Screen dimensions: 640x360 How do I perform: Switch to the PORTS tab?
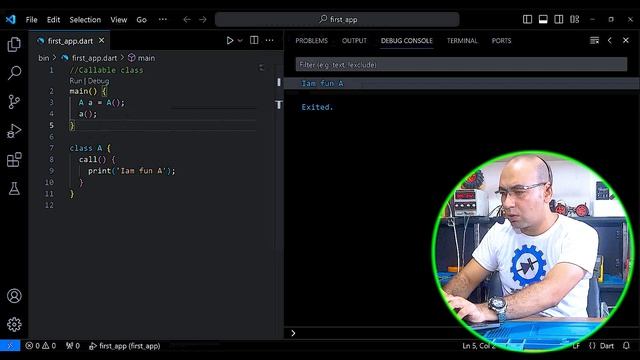coord(501,41)
